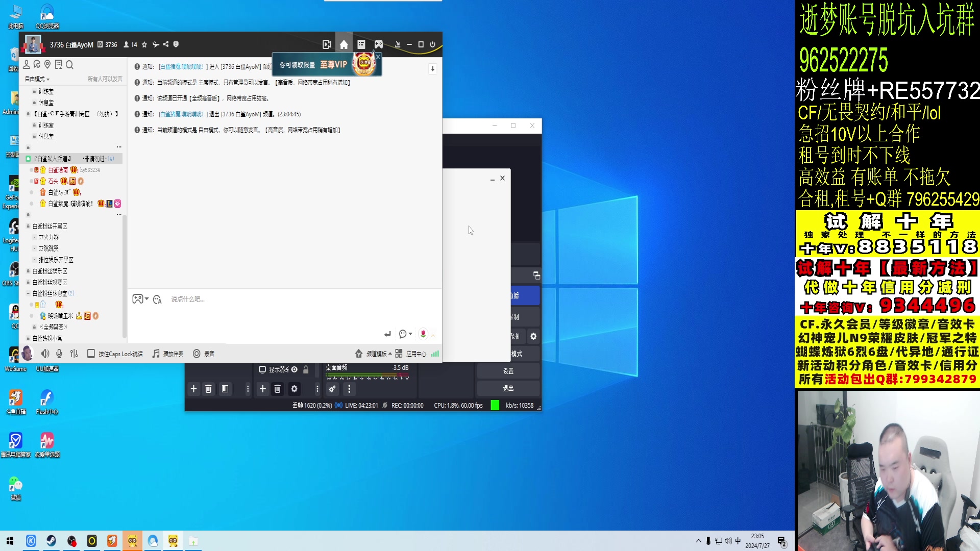The image size is (980, 551).
Task: Click the OBS 退出 exit button
Action: [x=508, y=388]
